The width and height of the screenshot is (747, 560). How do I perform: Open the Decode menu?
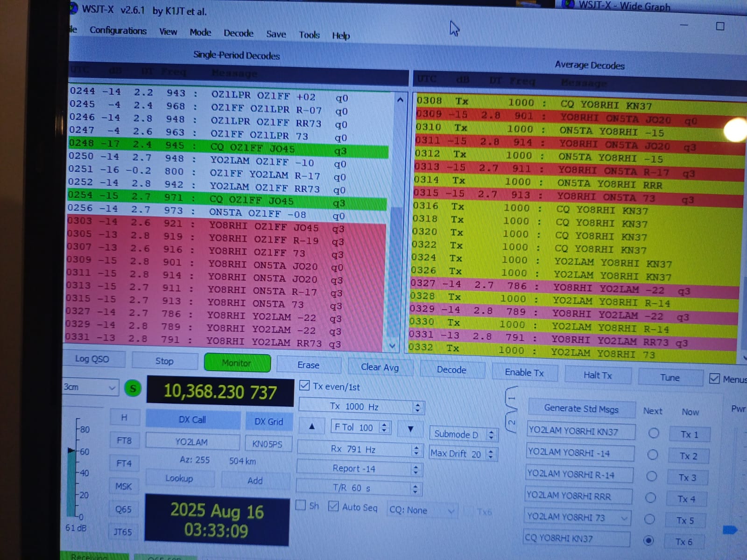pos(238,33)
